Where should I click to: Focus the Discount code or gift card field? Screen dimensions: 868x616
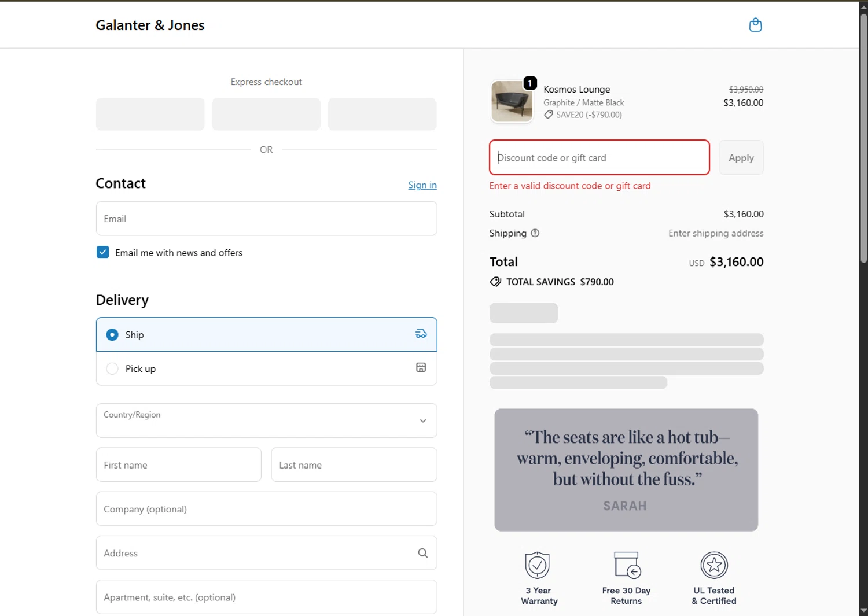coord(599,157)
